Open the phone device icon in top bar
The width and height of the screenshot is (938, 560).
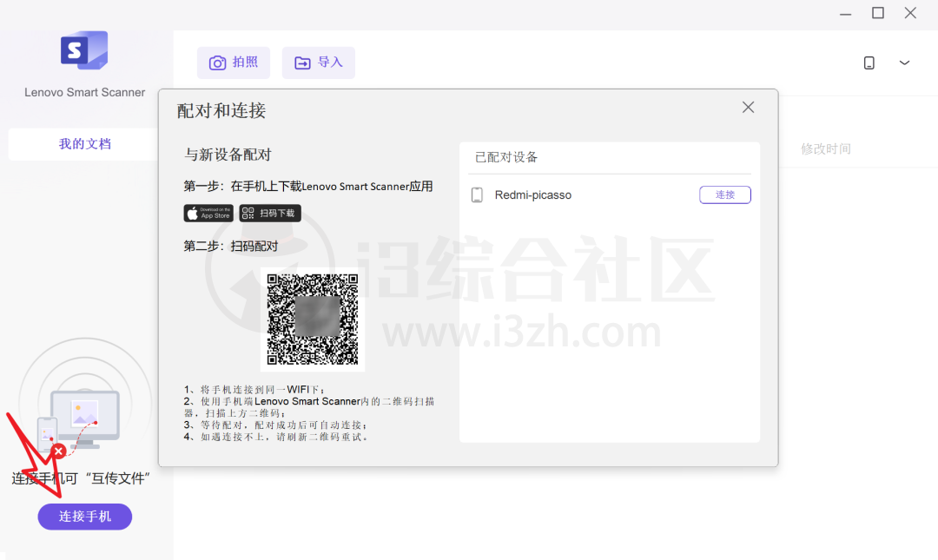(x=869, y=63)
